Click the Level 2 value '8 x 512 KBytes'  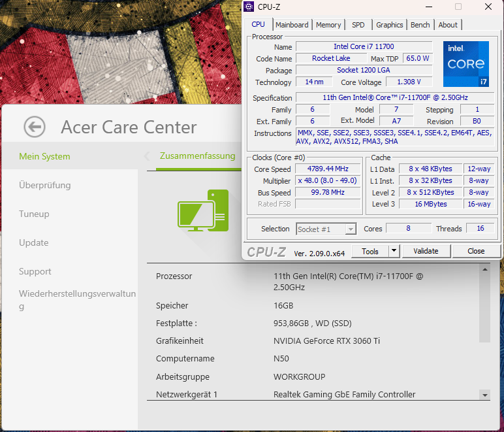430,192
